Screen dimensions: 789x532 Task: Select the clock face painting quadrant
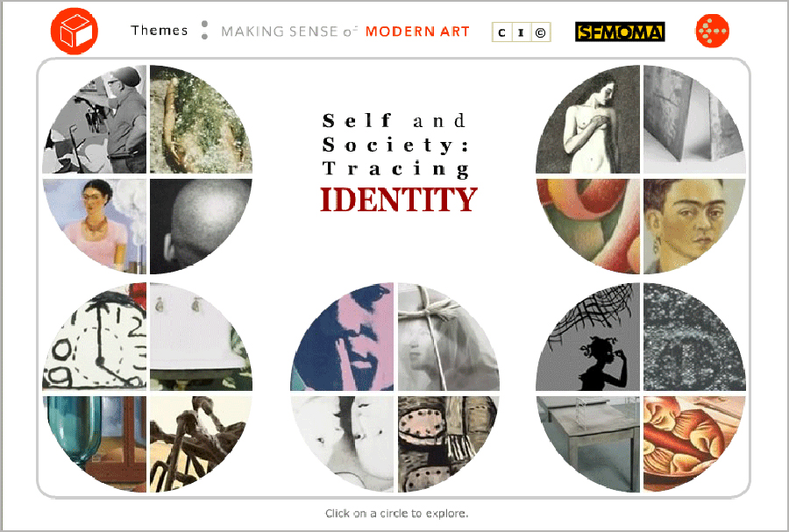(95, 337)
